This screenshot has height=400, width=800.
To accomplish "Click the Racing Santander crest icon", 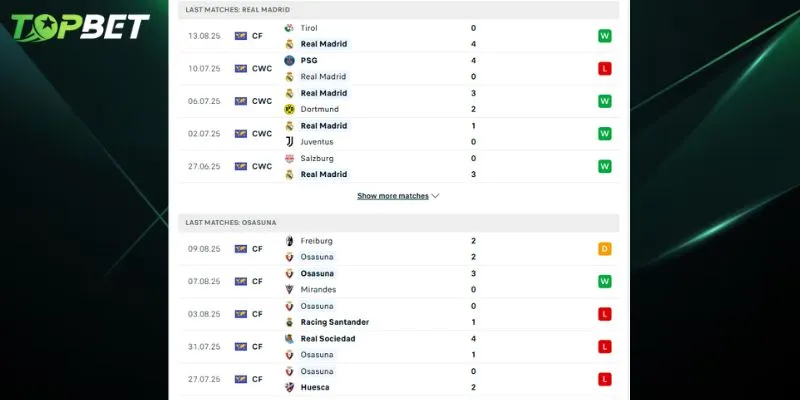I will coord(289,322).
